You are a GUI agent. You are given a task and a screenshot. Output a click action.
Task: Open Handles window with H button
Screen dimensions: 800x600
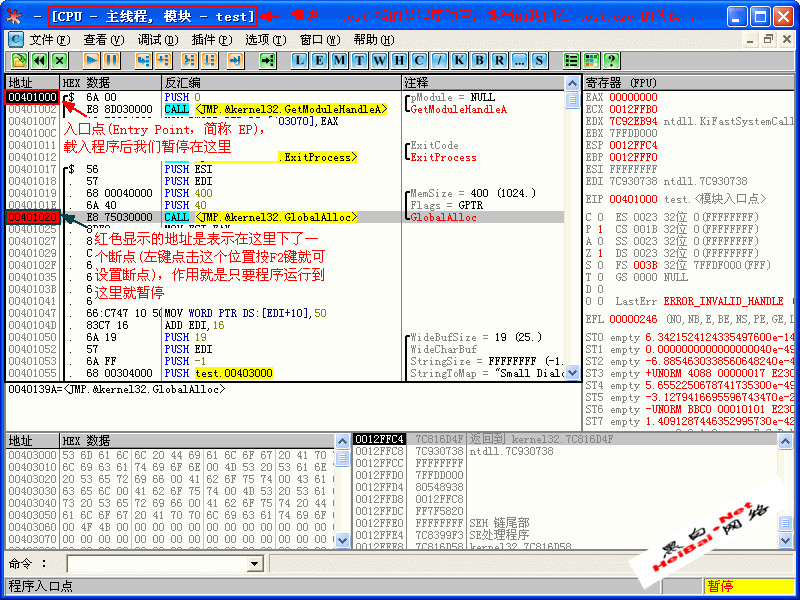(399, 61)
